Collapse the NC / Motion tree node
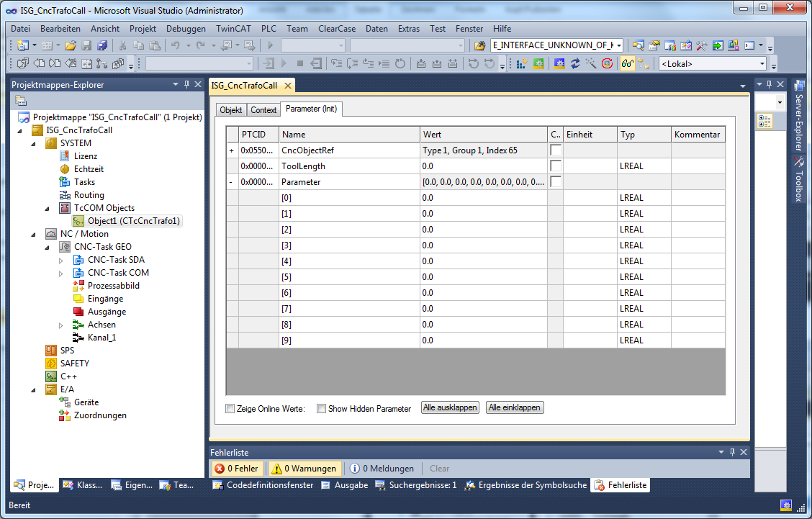812x519 pixels. click(34, 235)
